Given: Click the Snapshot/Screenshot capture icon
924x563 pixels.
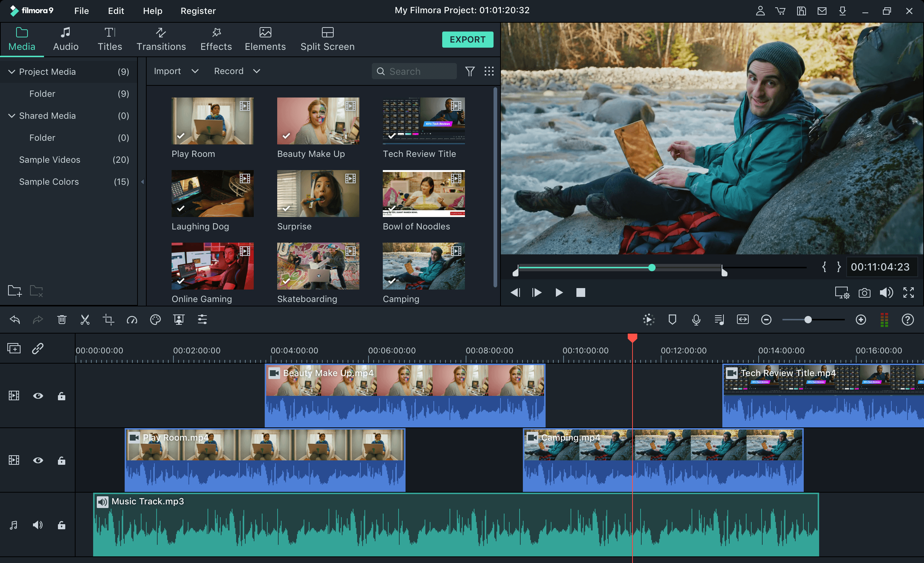Looking at the screenshot, I should click(865, 292).
